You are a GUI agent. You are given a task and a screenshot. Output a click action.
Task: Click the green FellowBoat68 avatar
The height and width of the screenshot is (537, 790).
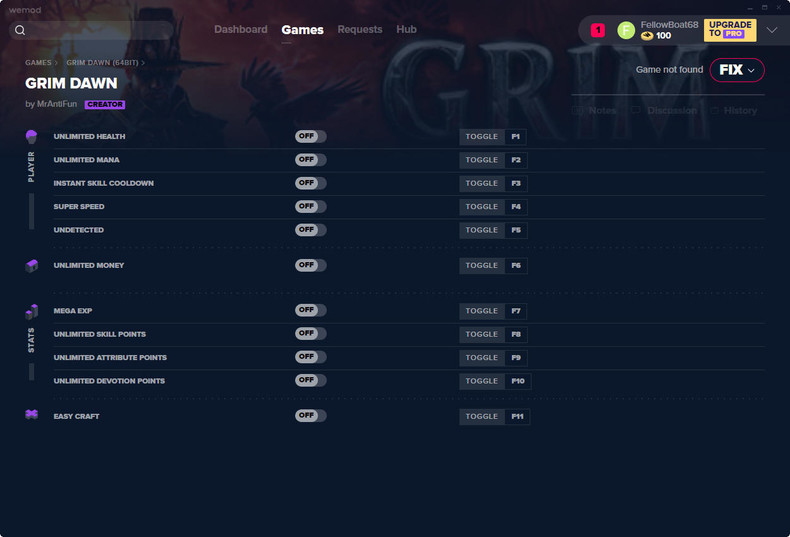point(626,30)
